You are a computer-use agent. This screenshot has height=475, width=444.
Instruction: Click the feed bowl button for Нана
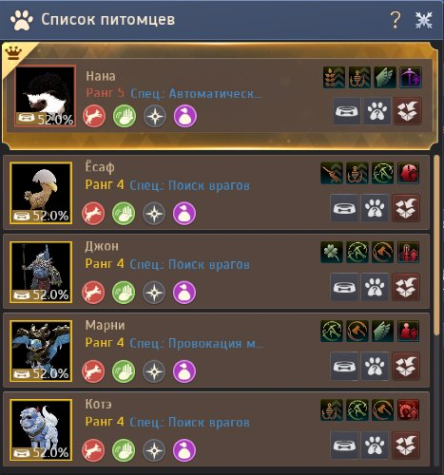pos(347,111)
